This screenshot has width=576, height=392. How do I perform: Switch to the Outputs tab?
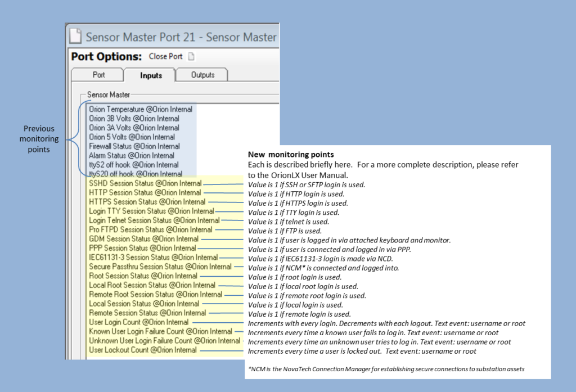pos(202,75)
